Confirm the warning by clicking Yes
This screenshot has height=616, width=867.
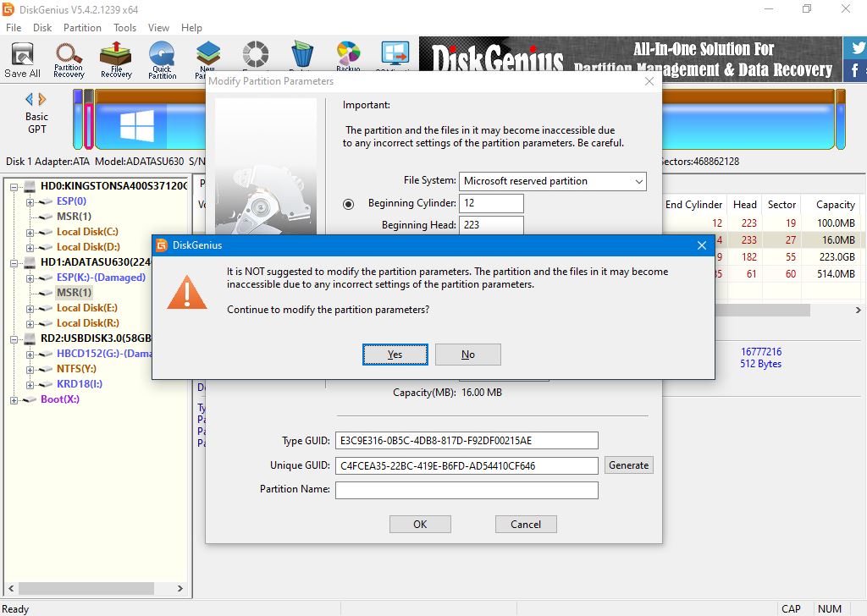395,355
